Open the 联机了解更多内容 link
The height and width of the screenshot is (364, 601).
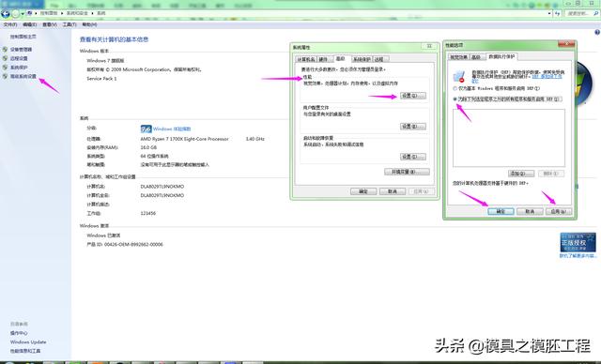click(x=578, y=256)
